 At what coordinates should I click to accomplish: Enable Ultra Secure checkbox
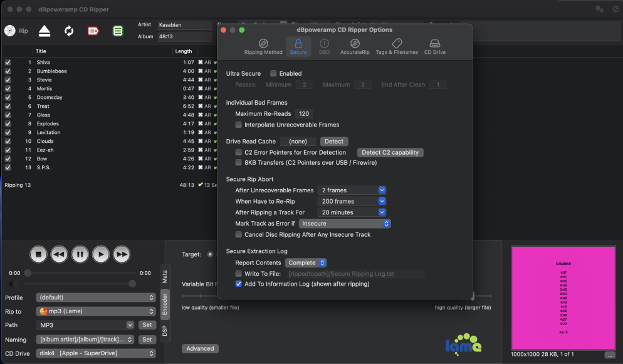pyautogui.click(x=273, y=74)
